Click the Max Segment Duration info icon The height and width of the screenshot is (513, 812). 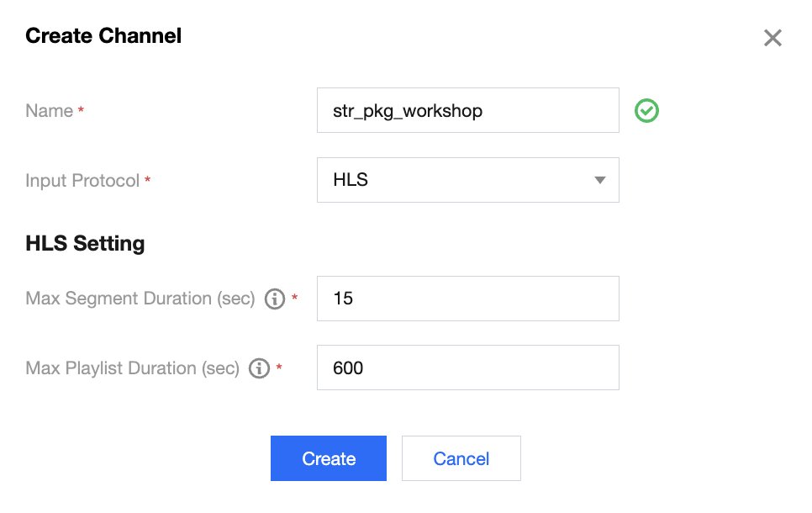[x=275, y=299]
